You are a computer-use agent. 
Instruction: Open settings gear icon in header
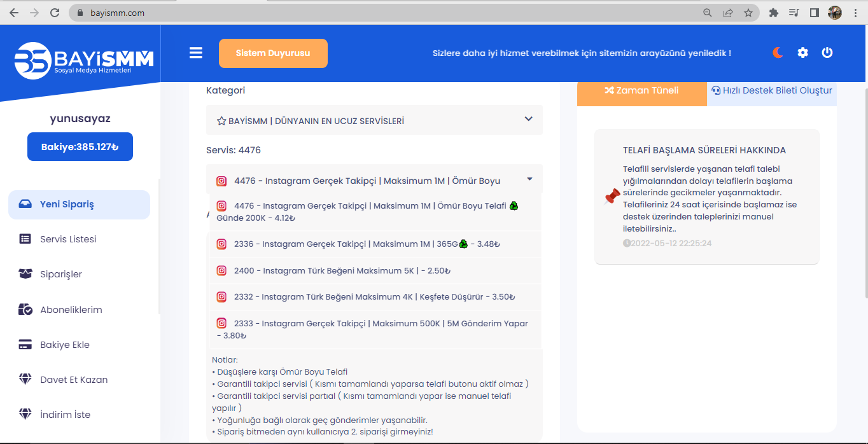pos(803,53)
